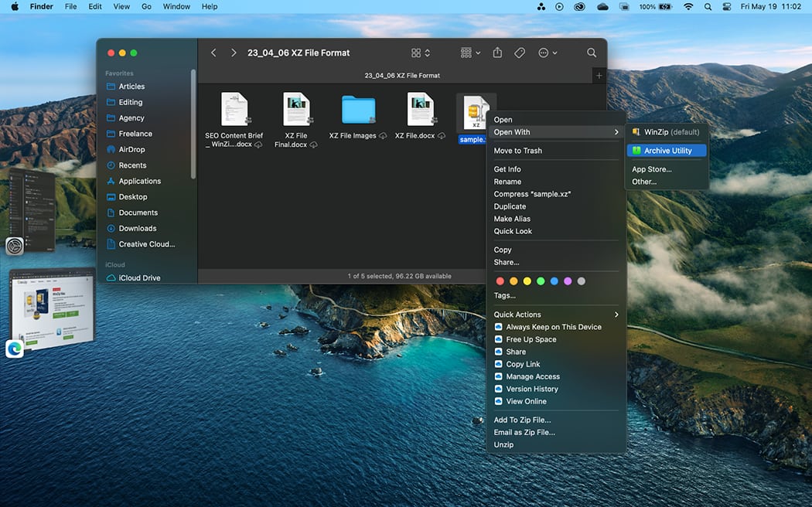Choose Unzip in context menu
812x507 pixels.
(556, 445)
